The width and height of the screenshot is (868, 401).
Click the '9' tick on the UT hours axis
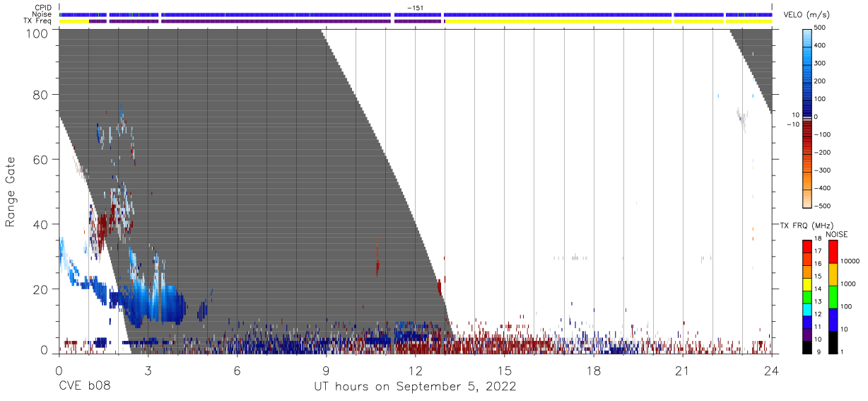coord(326,370)
